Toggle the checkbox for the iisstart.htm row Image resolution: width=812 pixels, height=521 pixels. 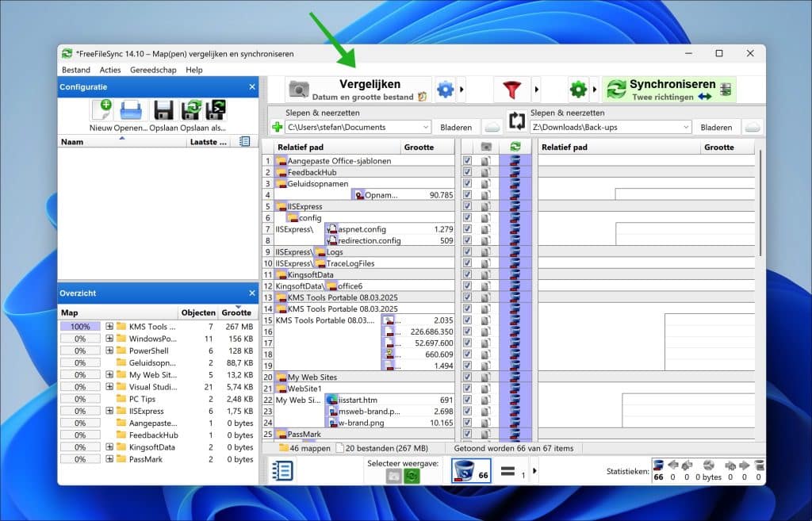(x=467, y=400)
